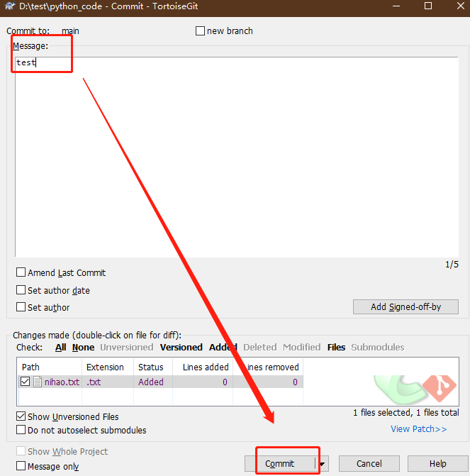Uncheck the nihao.txt file checkbox
This screenshot has width=470, height=476.
point(26,382)
